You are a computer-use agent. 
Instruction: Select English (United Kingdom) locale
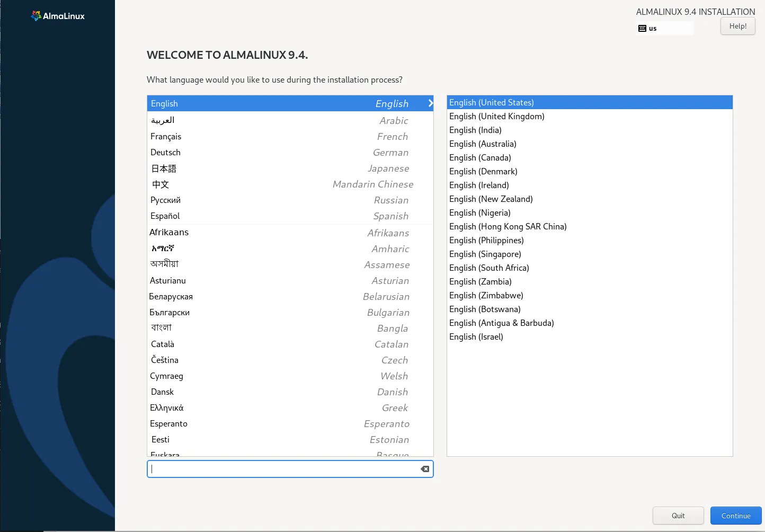click(x=496, y=117)
